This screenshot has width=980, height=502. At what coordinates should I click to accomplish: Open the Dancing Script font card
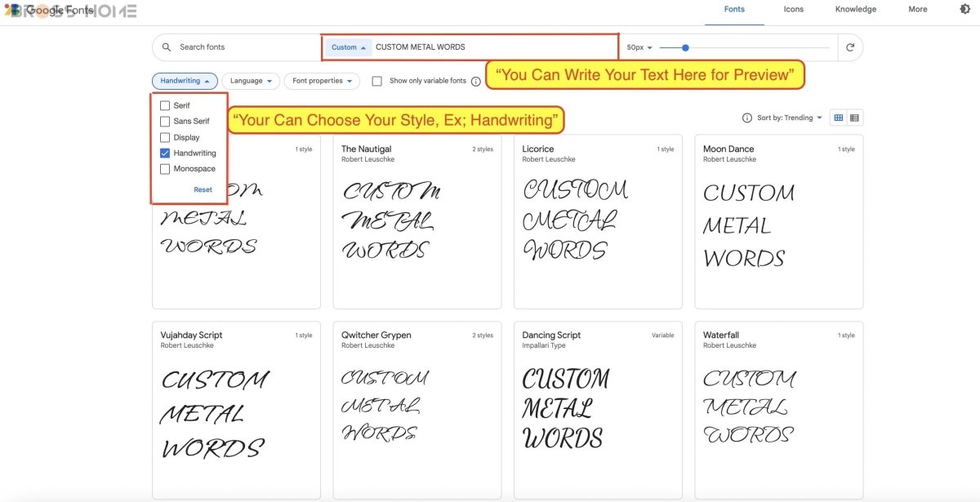click(x=598, y=408)
